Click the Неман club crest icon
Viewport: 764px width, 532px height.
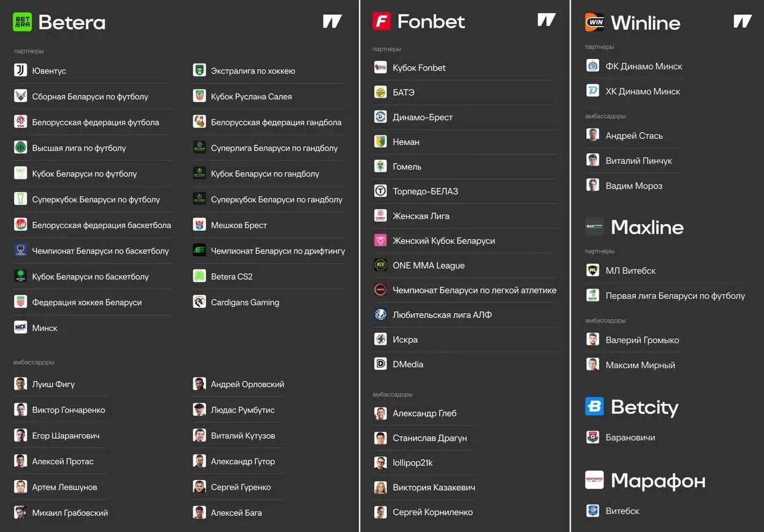[x=381, y=141]
